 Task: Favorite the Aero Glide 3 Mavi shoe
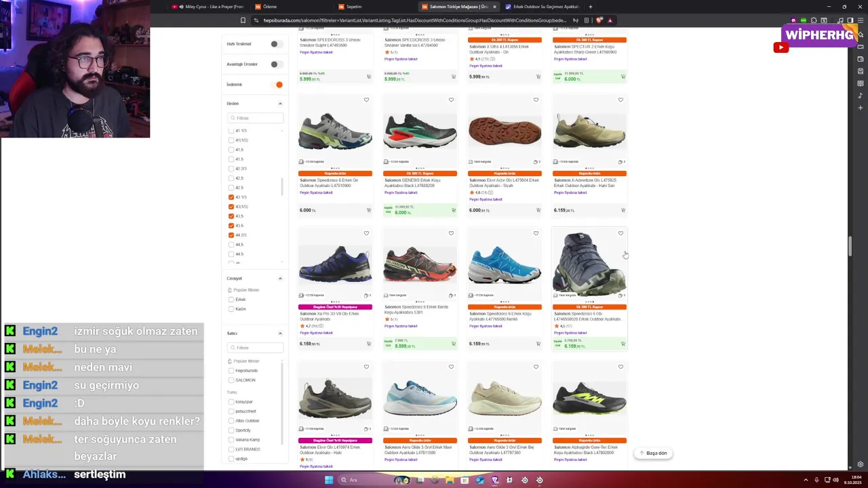point(451,367)
